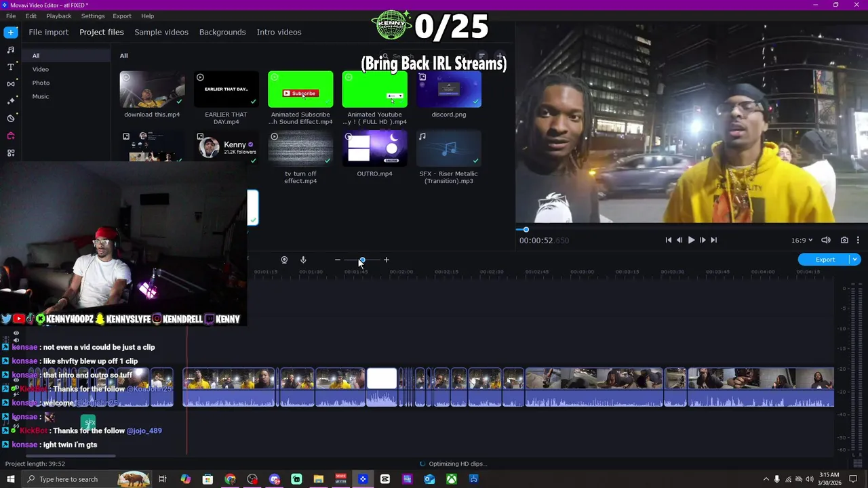Open the Elements sticker sidebar icon
868x488 pixels.
click(x=10, y=118)
